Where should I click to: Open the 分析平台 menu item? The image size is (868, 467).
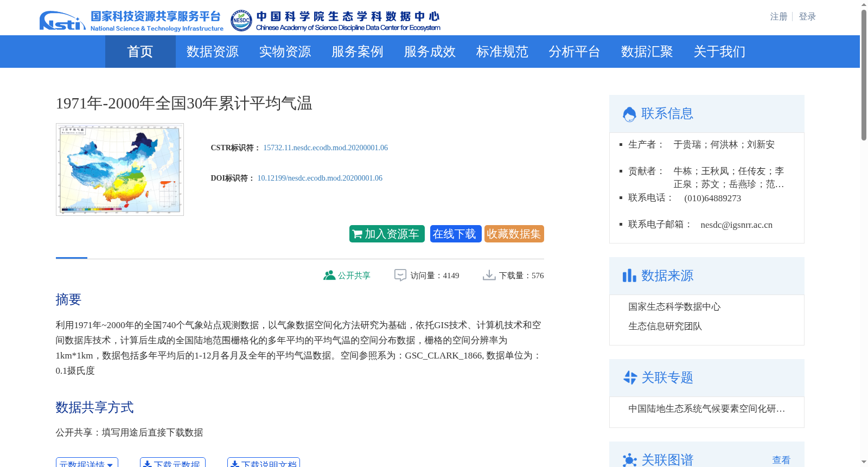click(575, 52)
